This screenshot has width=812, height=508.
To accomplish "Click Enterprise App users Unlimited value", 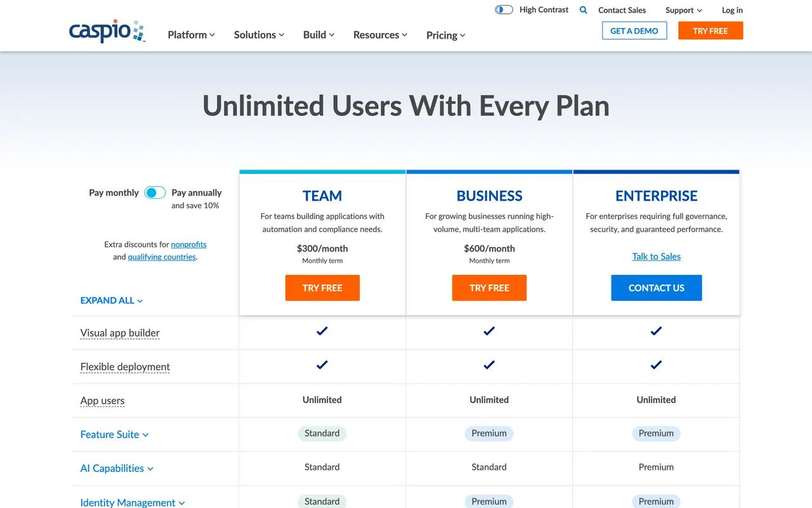I will tap(657, 399).
